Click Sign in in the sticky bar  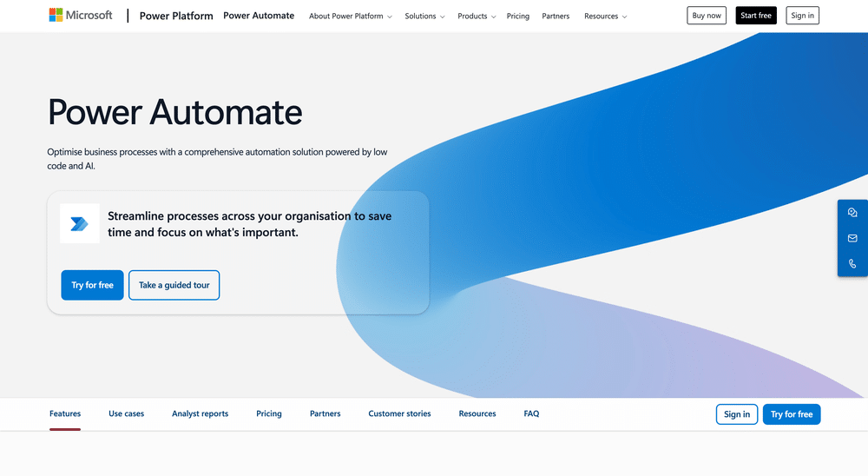point(737,414)
